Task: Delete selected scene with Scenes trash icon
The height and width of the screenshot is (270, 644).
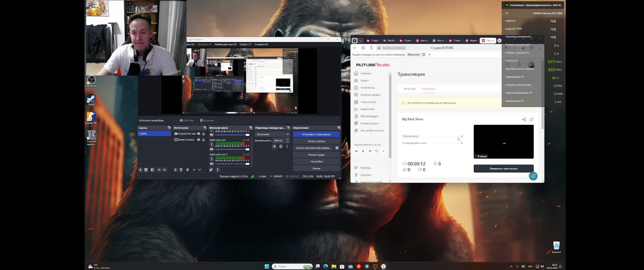Action: click(146, 170)
